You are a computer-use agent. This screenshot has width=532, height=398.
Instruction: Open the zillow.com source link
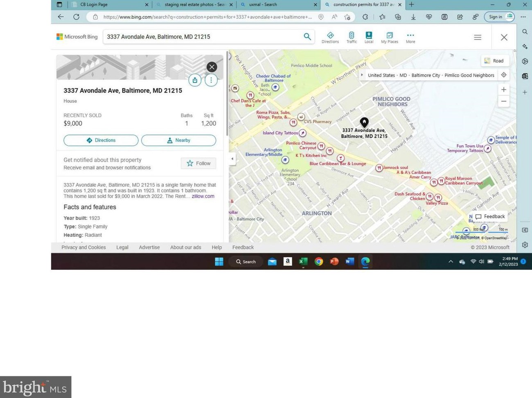tap(203, 196)
